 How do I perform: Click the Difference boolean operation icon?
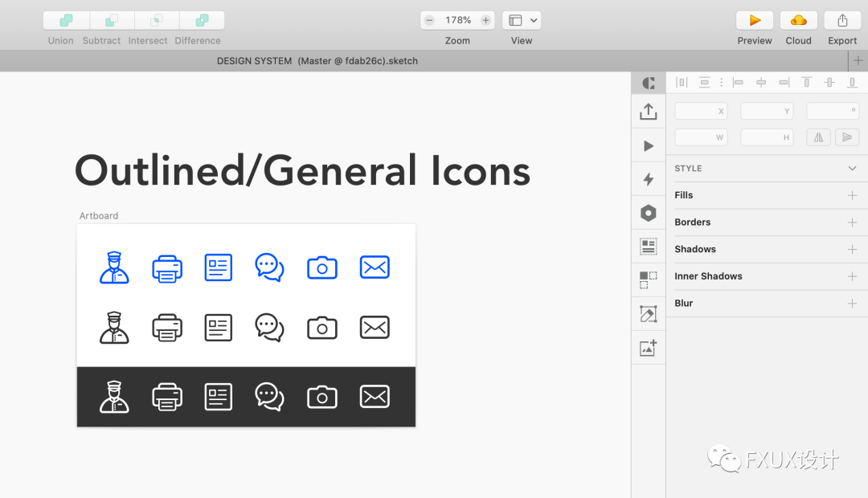pyautogui.click(x=202, y=20)
